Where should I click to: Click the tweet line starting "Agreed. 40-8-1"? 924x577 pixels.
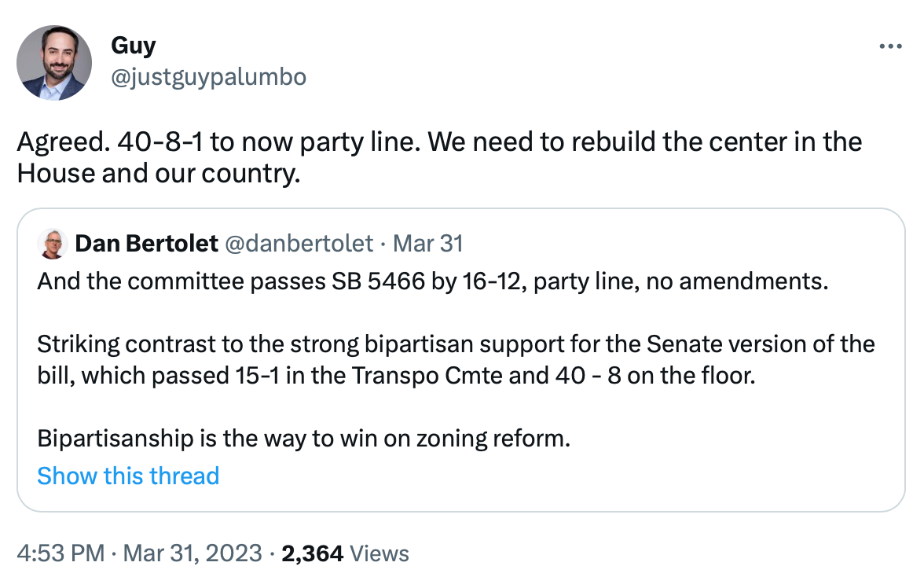coord(439,142)
